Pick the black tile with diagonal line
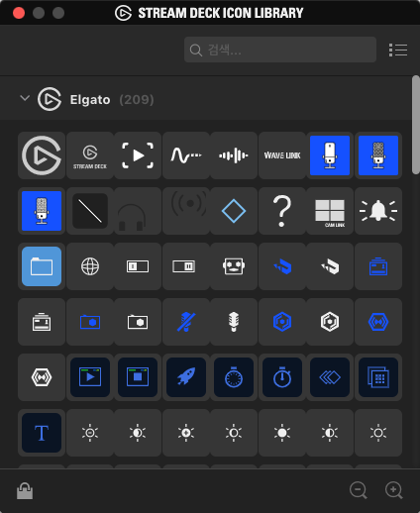Image resolution: width=420 pixels, height=513 pixels. pos(90,211)
